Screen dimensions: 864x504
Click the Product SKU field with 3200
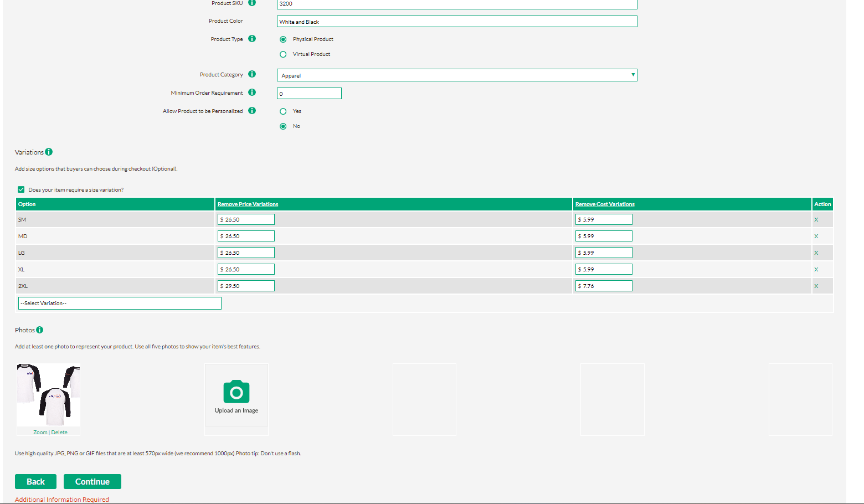(x=457, y=4)
